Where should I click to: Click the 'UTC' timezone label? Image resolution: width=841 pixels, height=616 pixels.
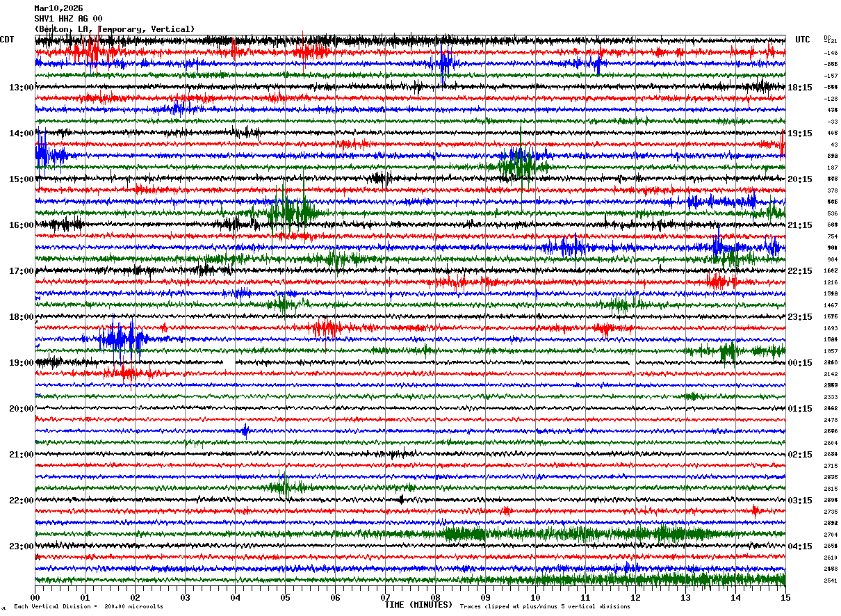click(803, 40)
